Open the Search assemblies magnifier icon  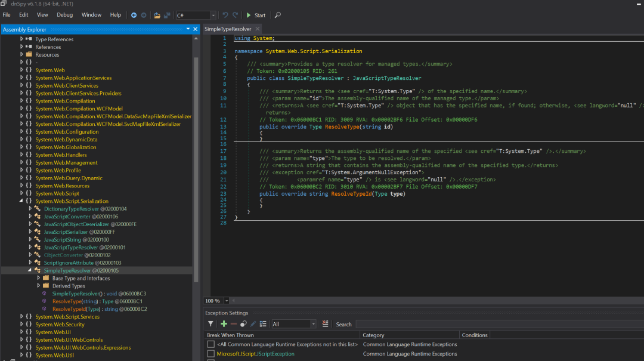(x=278, y=15)
